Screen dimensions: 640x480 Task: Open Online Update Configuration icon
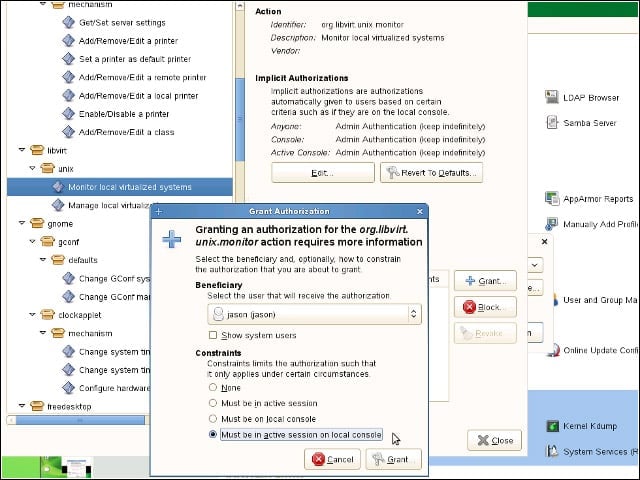553,350
